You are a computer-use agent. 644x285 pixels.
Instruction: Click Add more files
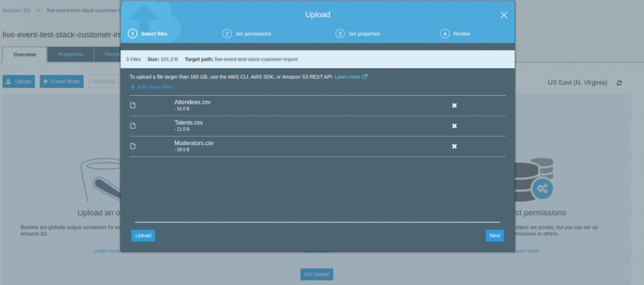click(151, 87)
